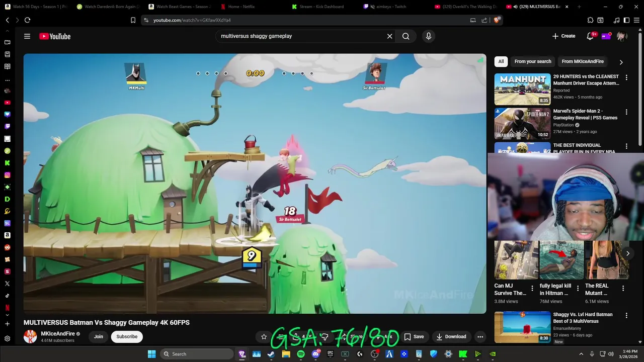Add a new sidebar shortcut with plus

[x=7, y=324]
